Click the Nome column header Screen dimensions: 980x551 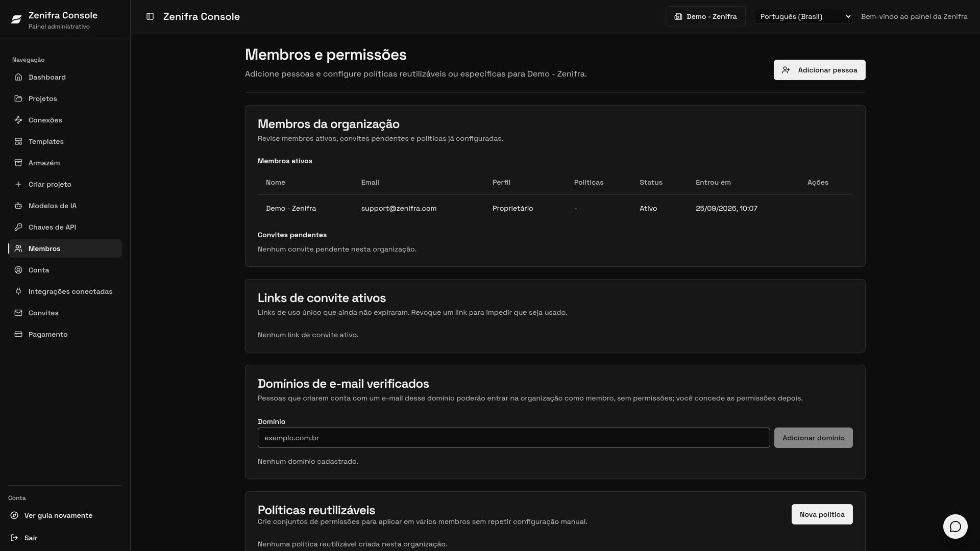[x=276, y=182]
